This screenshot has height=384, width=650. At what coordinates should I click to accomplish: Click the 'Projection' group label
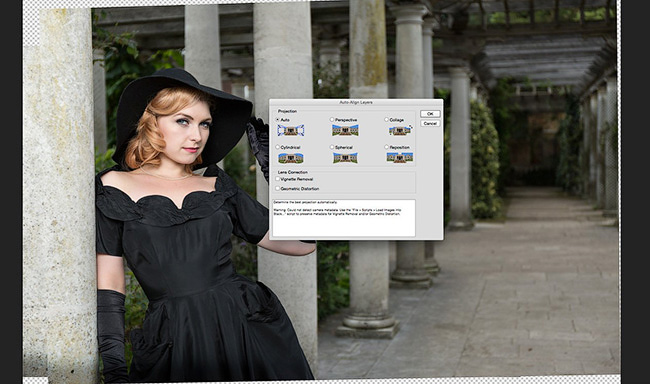pyautogui.click(x=287, y=111)
